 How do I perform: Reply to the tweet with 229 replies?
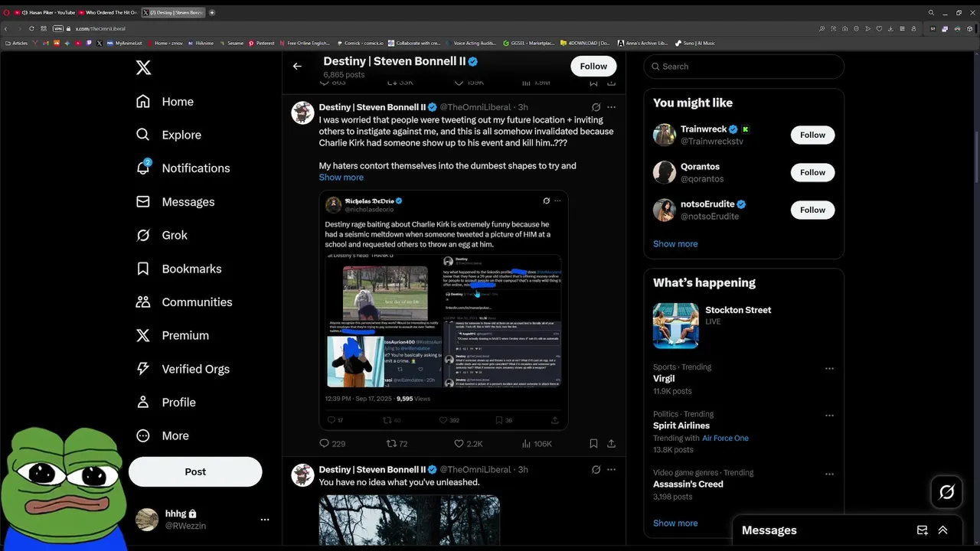[332, 444]
